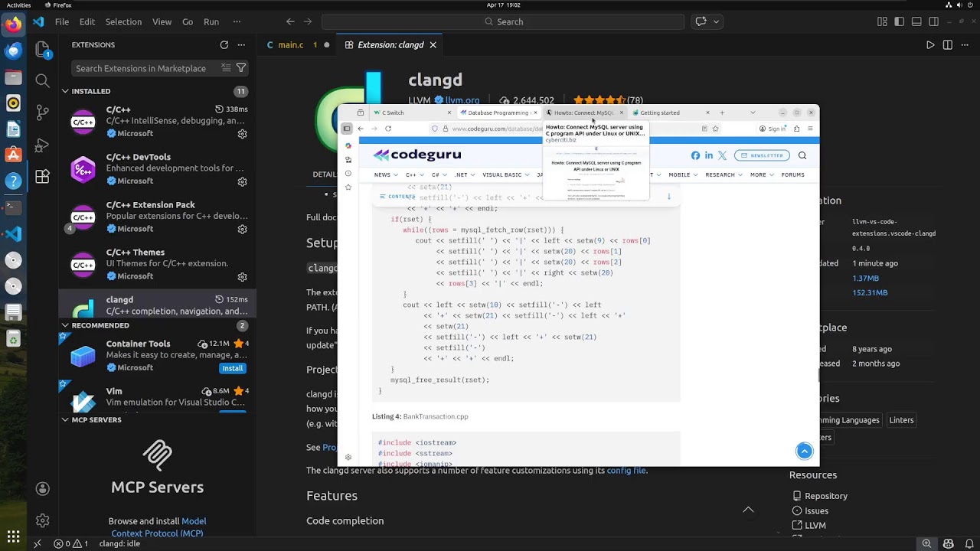Image resolution: width=980 pixels, height=551 pixels.
Task: Open gear menu for C/C++ extension
Action: tap(242, 134)
